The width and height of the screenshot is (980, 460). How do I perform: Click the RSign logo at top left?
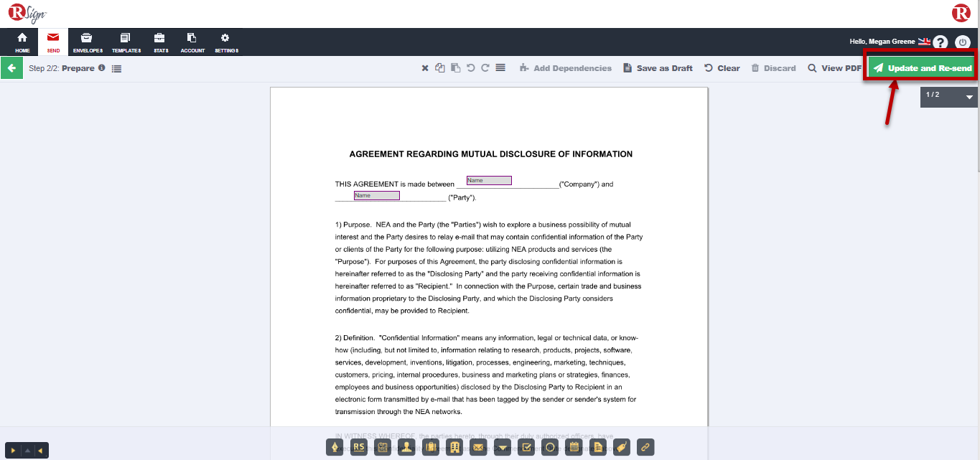coord(29,13)
